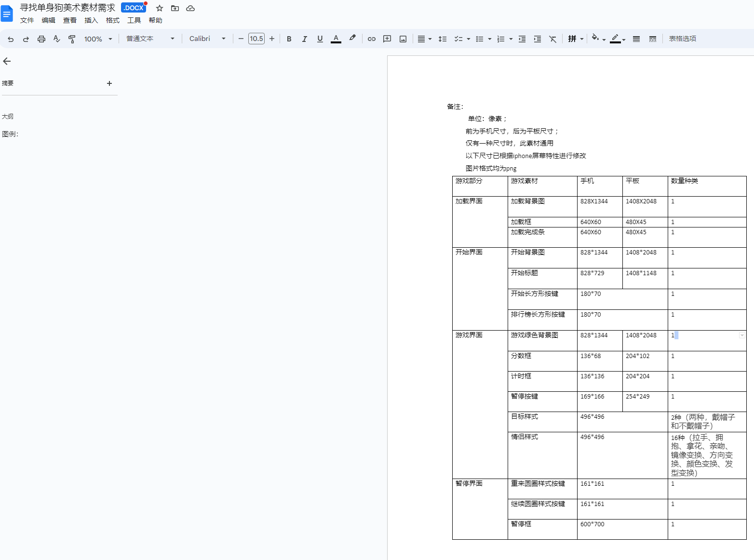Open line and paragraph spacing icon
The image size is (754, 560).
(443, 39)
